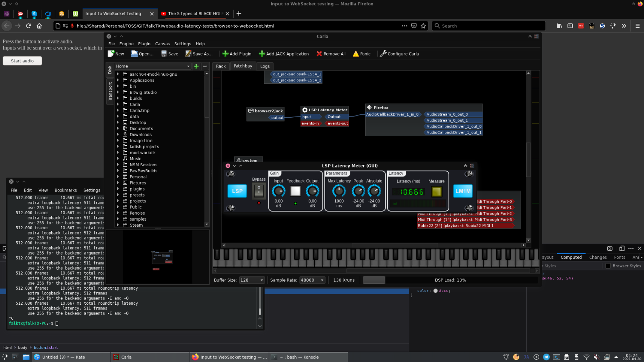Click the muted volume tray icon
This screenshot has height=362, width=644.
click(596, 357)
